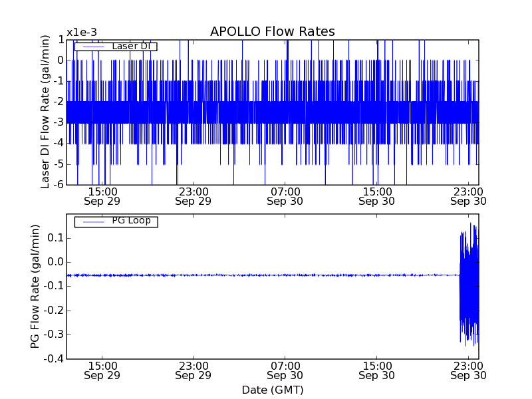Click the top plot '07:00 Sep 30' tick label
Viewport: 532px width, 399px height.
pyautogui.click(x=285, y=196)
